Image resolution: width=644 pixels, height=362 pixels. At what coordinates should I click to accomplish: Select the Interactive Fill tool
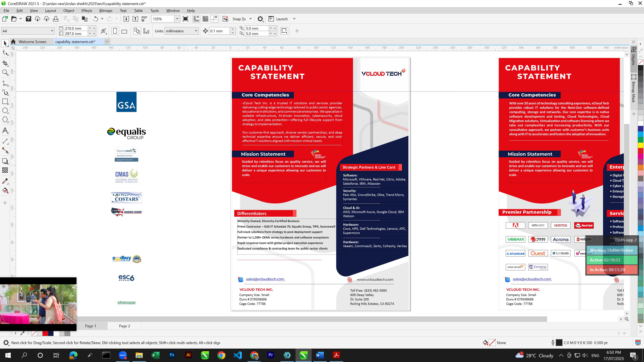pyautogui.click(x=5, y=190)
